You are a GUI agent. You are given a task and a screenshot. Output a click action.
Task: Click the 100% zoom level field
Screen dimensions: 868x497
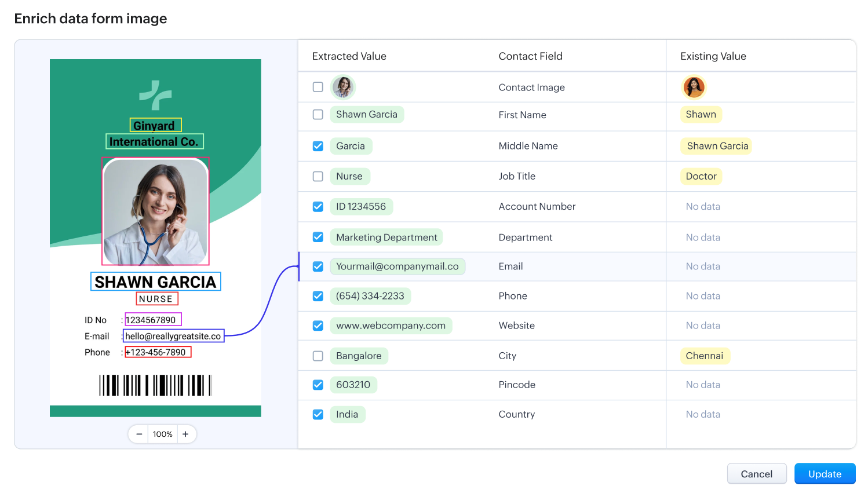(x=162, y=434)
